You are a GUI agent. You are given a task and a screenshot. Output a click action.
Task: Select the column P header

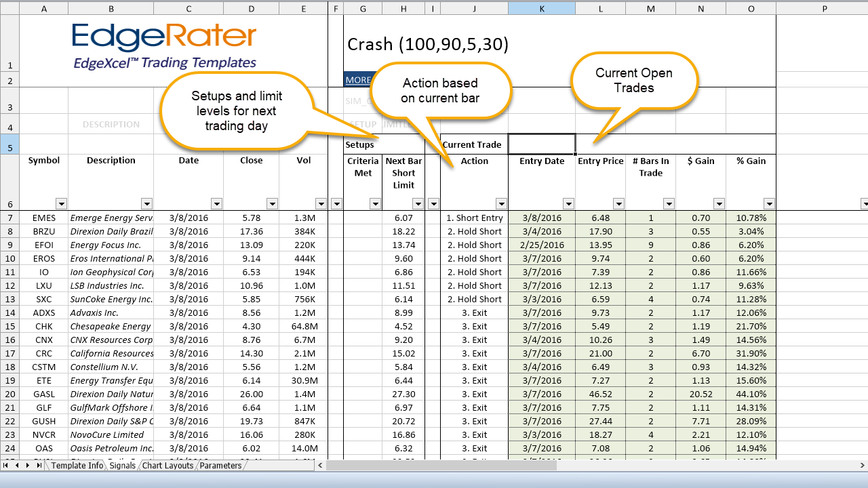tap(824, 8)
